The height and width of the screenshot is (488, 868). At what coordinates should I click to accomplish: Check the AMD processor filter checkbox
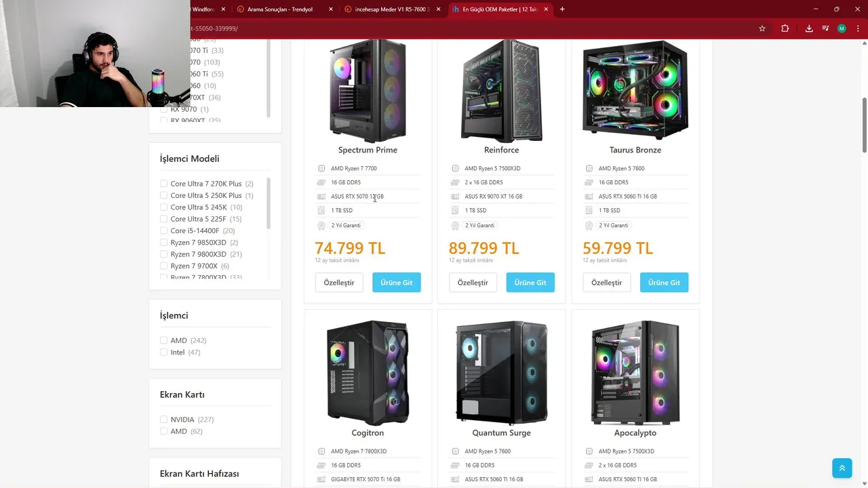tap(163, 340)
